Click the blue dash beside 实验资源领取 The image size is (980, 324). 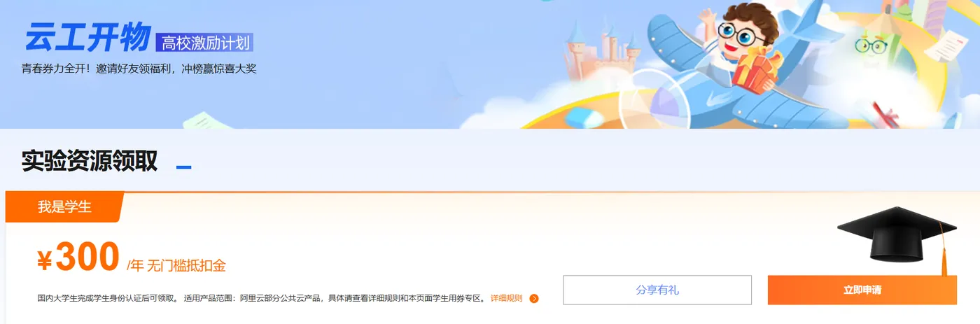pyautogui.click(x=183, y=167)
